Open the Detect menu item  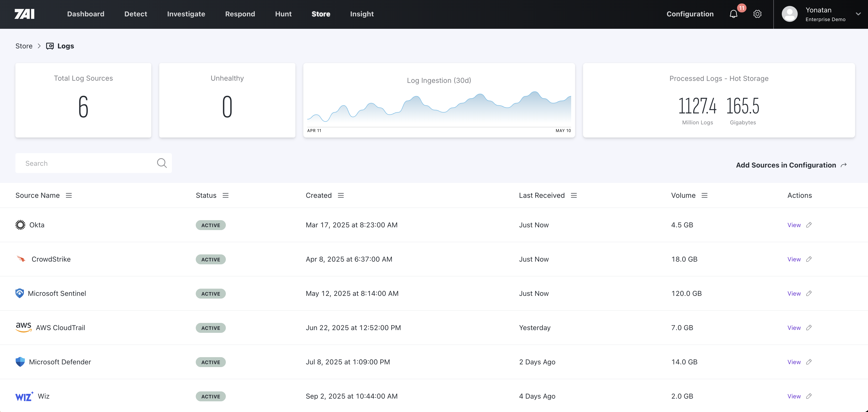pos(136,14)
